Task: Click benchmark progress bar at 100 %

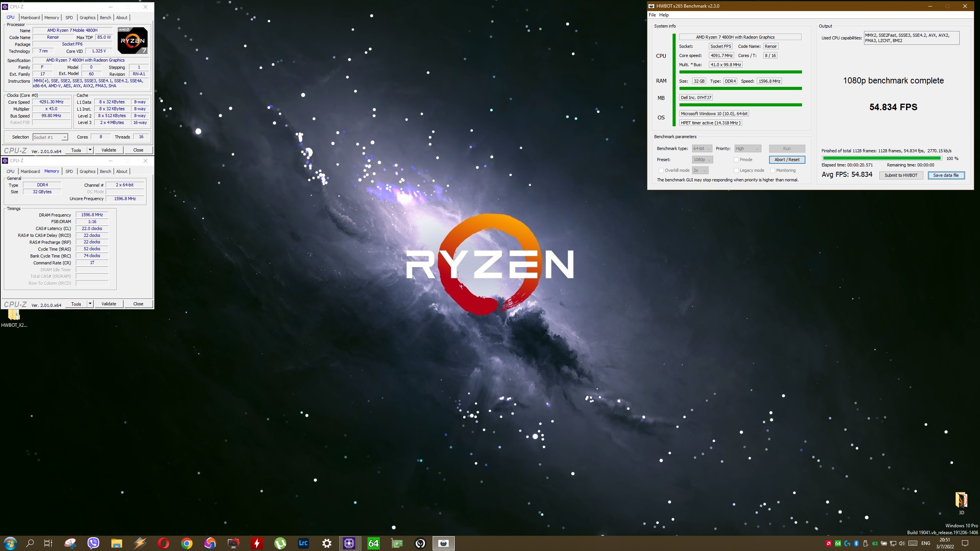Action: [x=882, y=158]
